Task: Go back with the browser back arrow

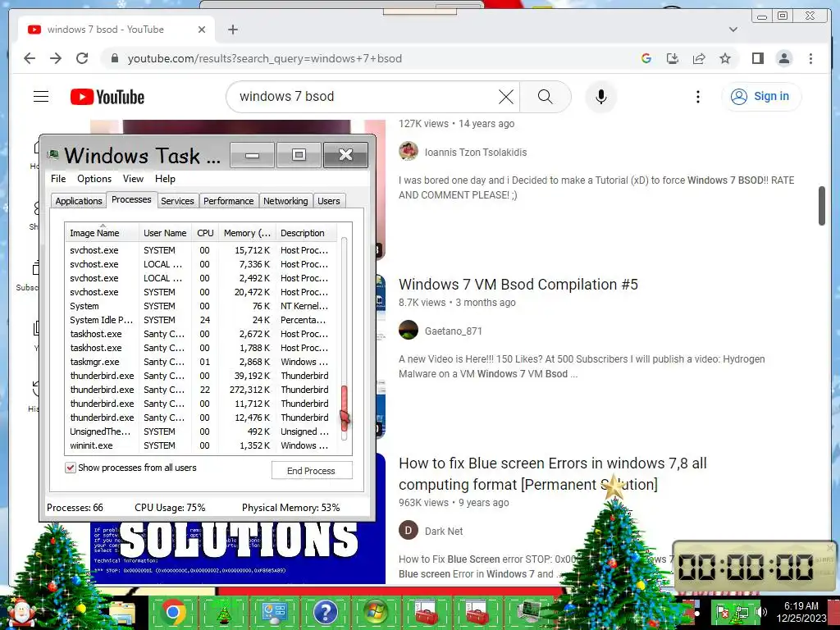Action: [30, 58]
